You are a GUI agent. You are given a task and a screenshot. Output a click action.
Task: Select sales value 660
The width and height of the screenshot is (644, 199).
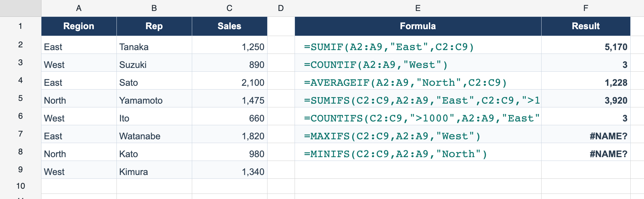[x=230, y=116]
